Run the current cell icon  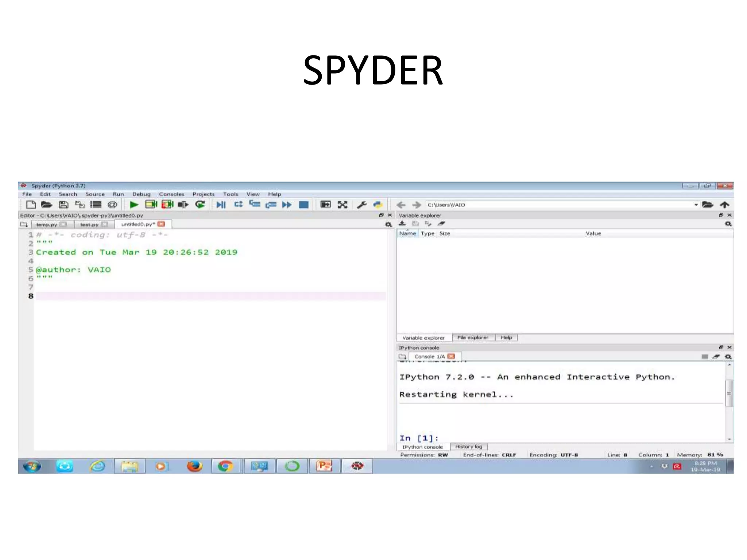pos(151,205)
